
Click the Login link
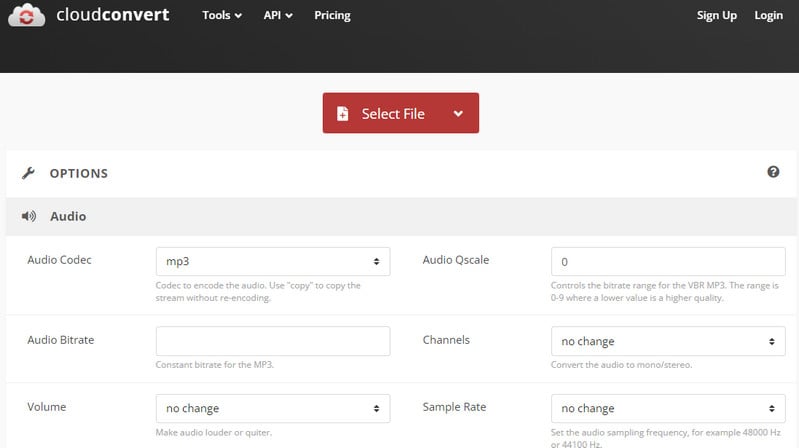click(x=768, y=15)
